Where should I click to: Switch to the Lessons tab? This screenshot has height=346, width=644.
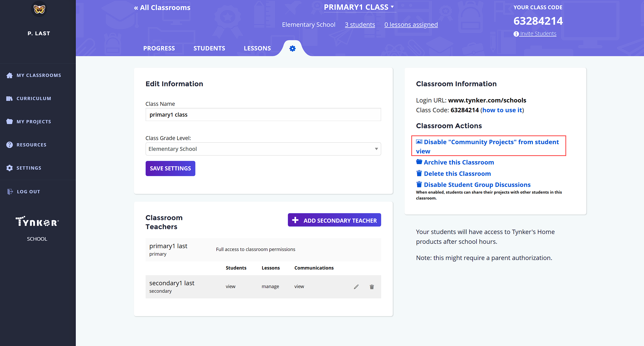(x=257, y=48)
